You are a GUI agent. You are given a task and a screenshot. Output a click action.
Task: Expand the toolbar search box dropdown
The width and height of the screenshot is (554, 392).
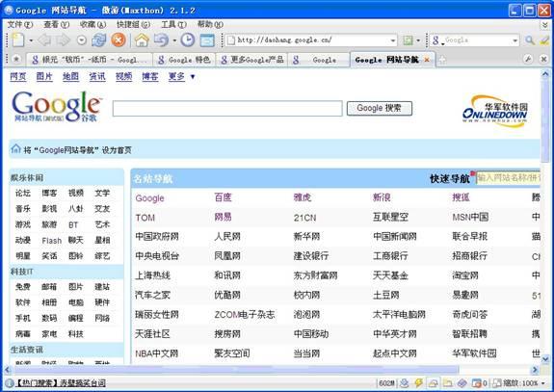(514, 40)
